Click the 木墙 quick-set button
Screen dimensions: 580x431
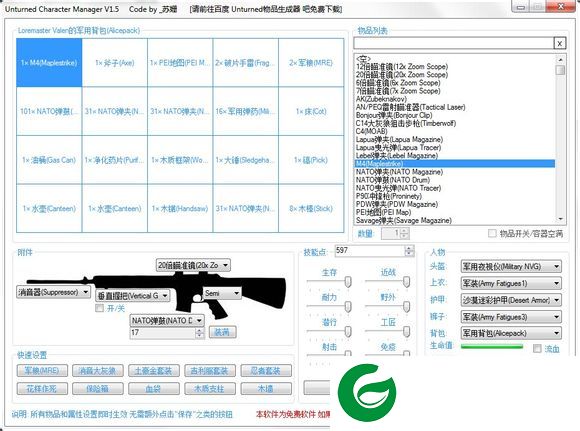click(266, 388)
